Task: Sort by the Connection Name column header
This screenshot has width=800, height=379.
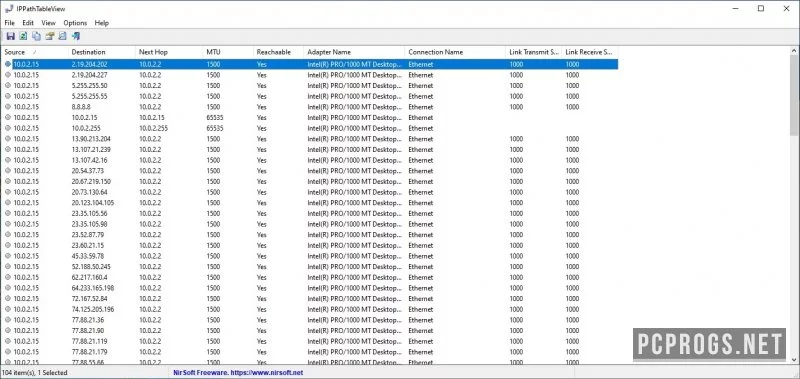Action: click(456, 52)
